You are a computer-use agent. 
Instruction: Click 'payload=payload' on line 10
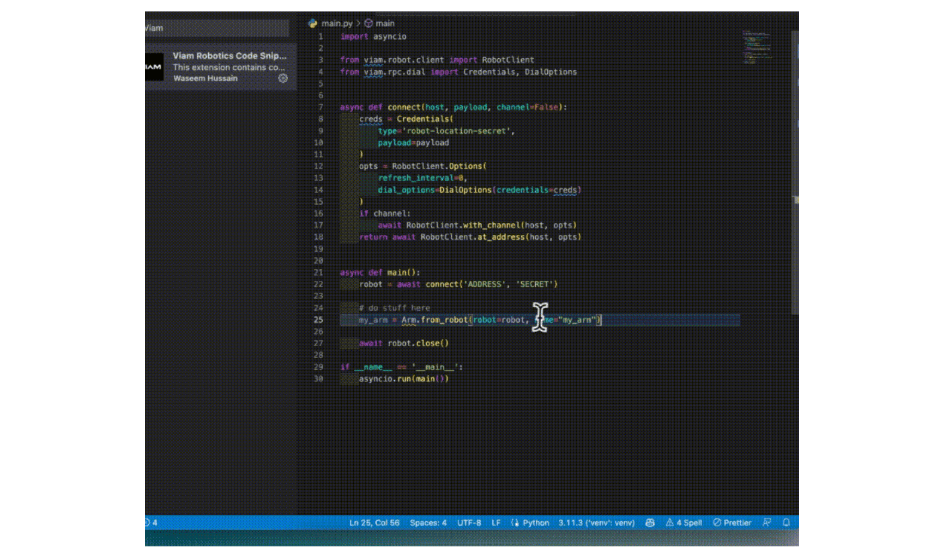point(414,143)
